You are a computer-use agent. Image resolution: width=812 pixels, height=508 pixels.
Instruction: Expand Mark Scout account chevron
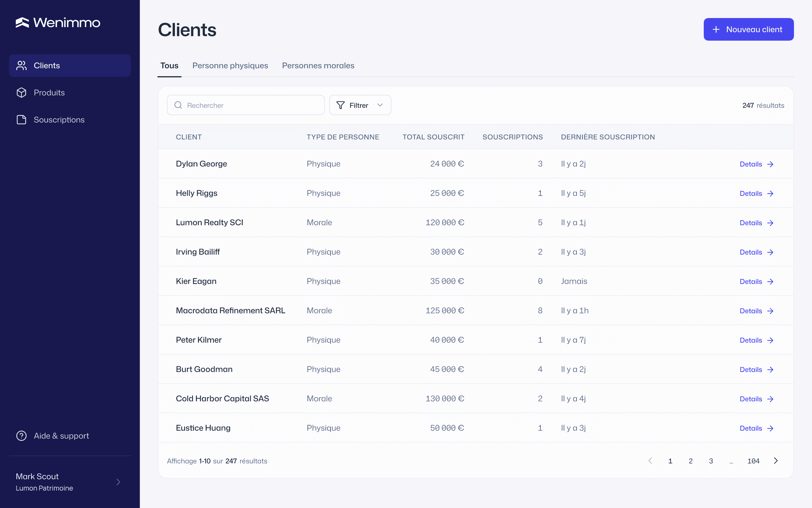[118, 482]
